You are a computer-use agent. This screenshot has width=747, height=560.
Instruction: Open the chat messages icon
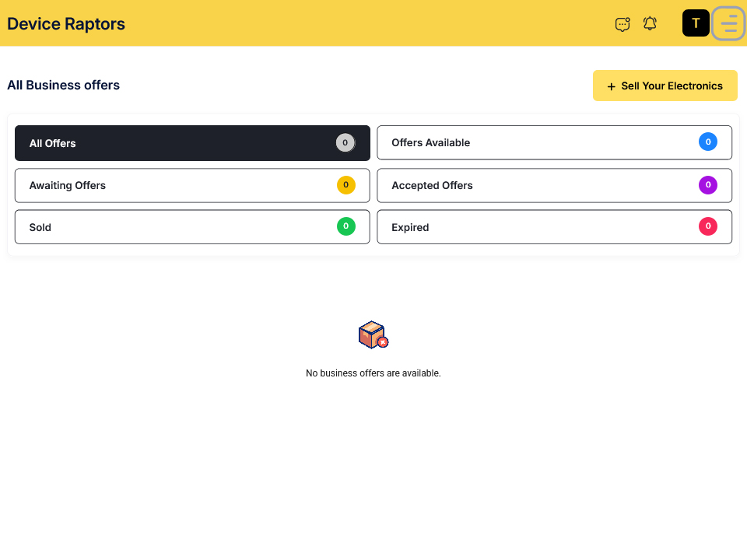(x=622, y=24)
